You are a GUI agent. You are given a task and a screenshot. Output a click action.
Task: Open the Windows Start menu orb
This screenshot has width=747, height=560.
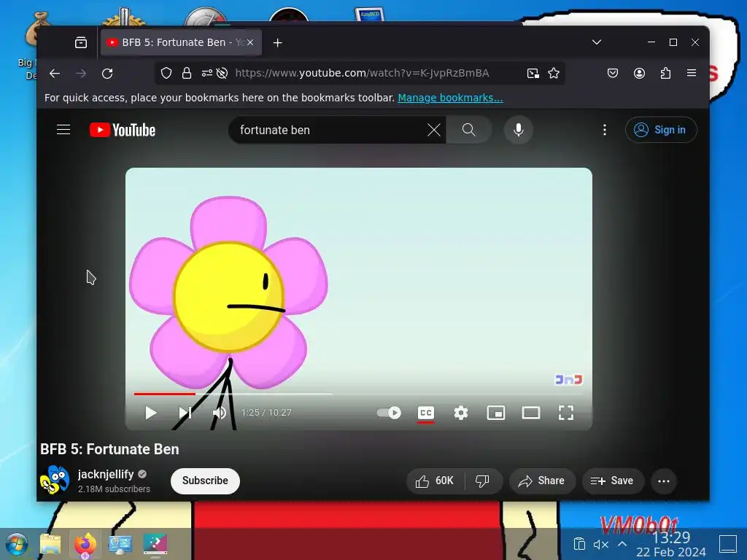[x=17, y=544]
